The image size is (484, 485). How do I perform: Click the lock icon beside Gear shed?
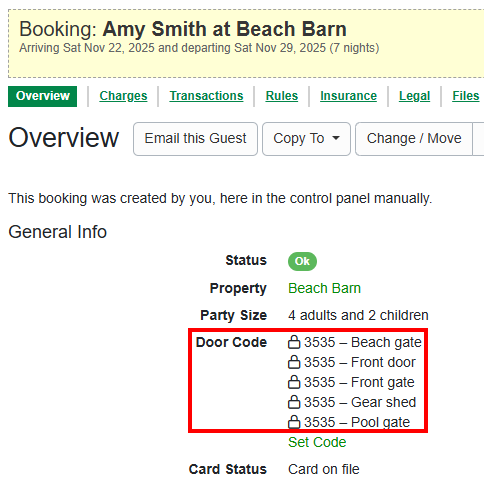(294, 402)
